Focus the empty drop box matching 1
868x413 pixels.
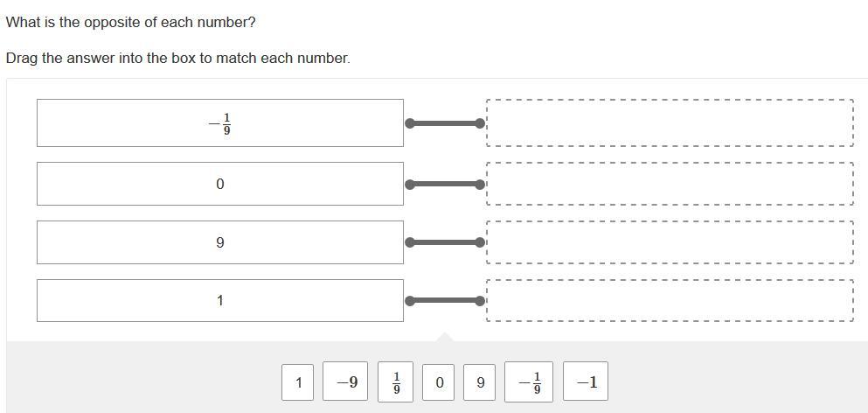coord(669,300)
